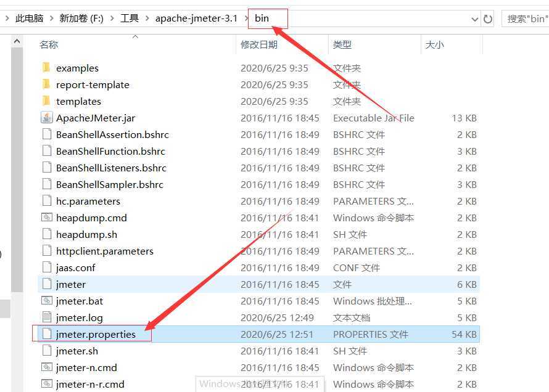The image size is (549, 392).
Task: Click the 搜索"bin" search box
Action: tap(525, 19)
